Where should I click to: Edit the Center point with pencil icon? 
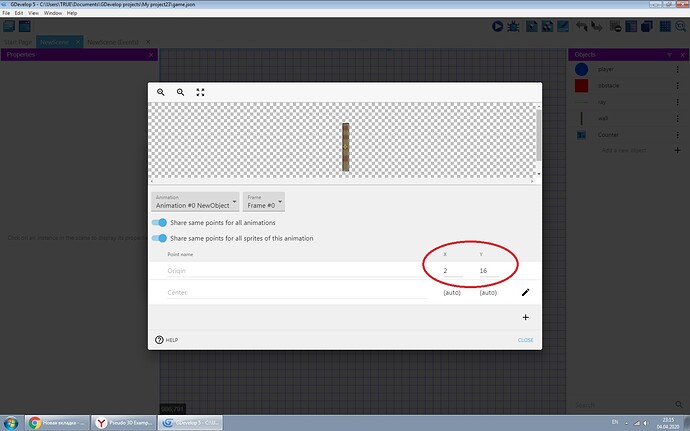525,292
